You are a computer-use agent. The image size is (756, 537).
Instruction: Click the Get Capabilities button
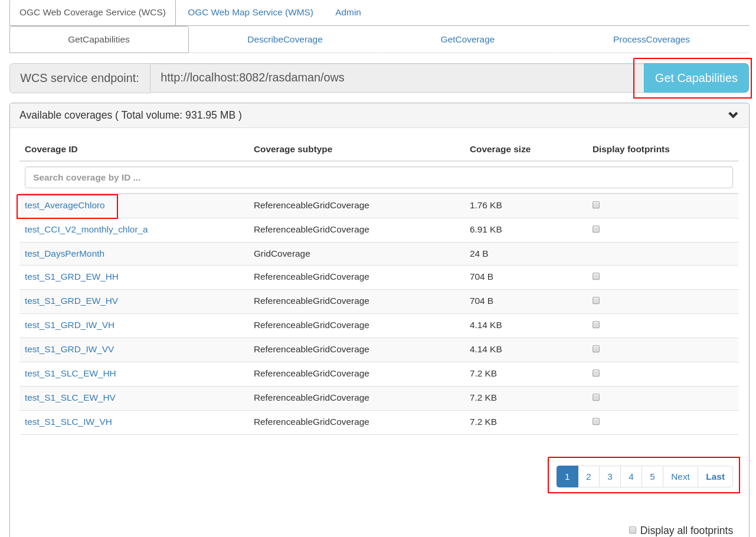coord(696,77)
